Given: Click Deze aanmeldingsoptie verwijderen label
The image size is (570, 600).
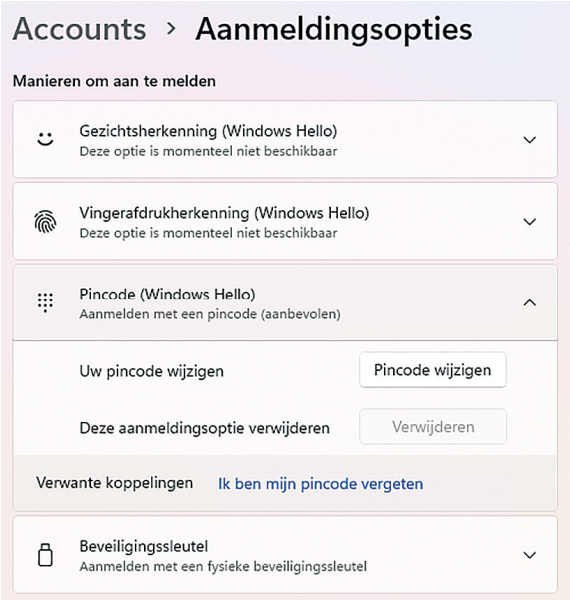Looking at the screenshot, I should pyautogui.click(x=205, y=428).
